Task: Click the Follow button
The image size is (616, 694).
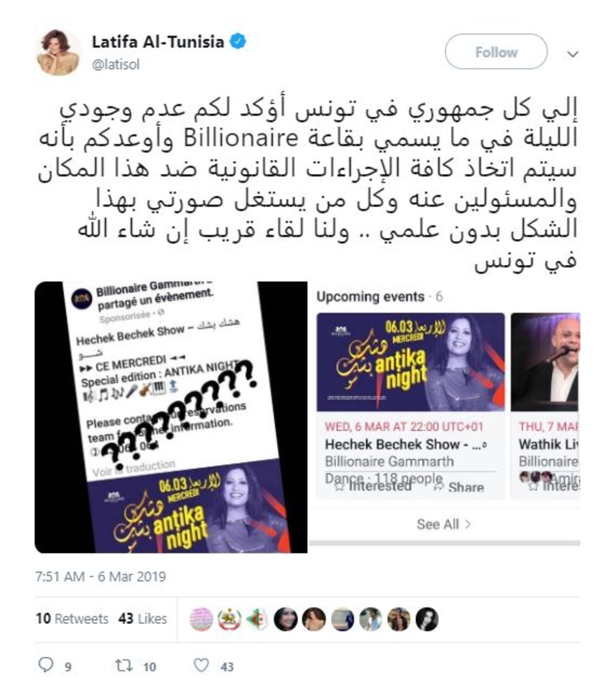Action: point(496,52)
